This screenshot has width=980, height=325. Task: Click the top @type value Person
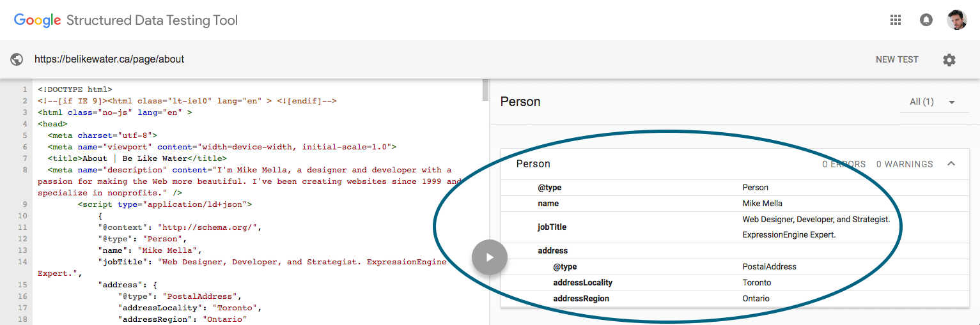pyautogui.click(x=755, y=188)
